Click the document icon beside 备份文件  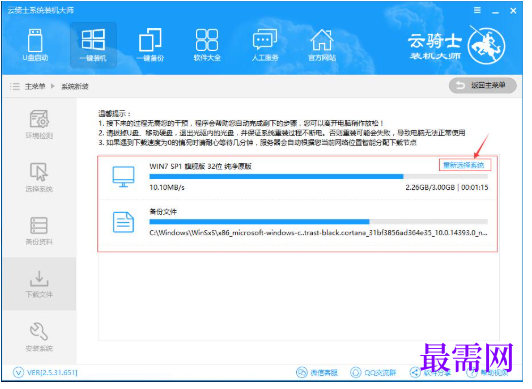point(124,222)
